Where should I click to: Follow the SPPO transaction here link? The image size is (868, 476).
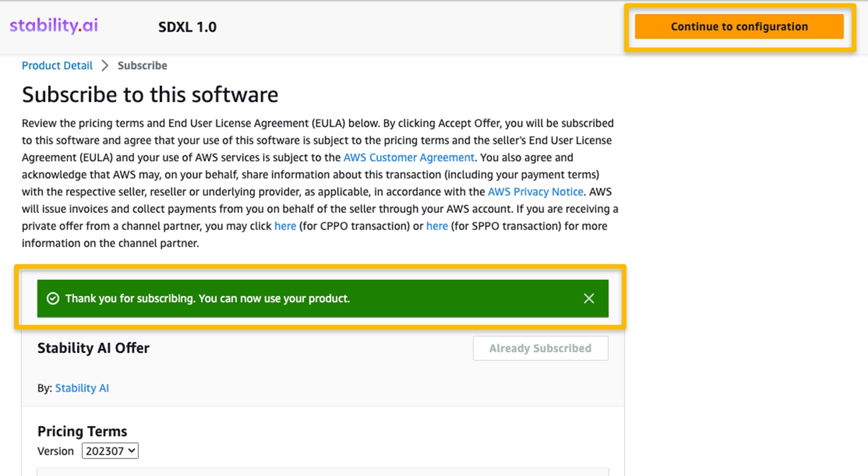click(437, 226)
